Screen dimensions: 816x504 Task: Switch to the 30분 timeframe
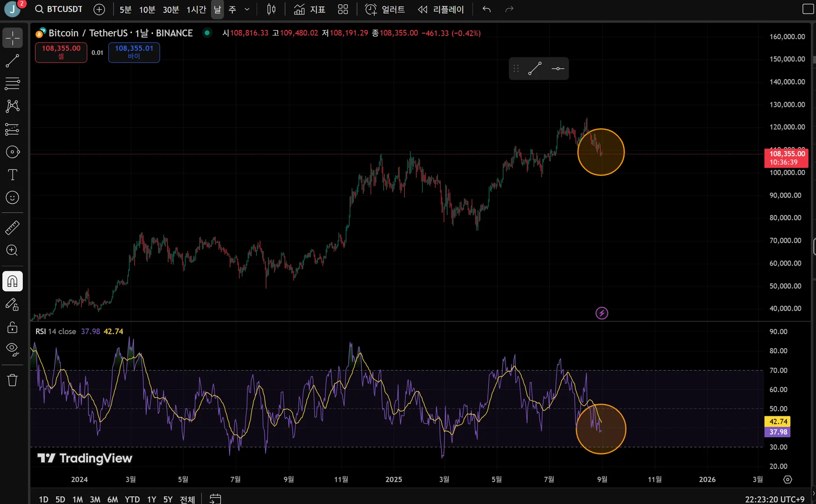pos(171,10)
